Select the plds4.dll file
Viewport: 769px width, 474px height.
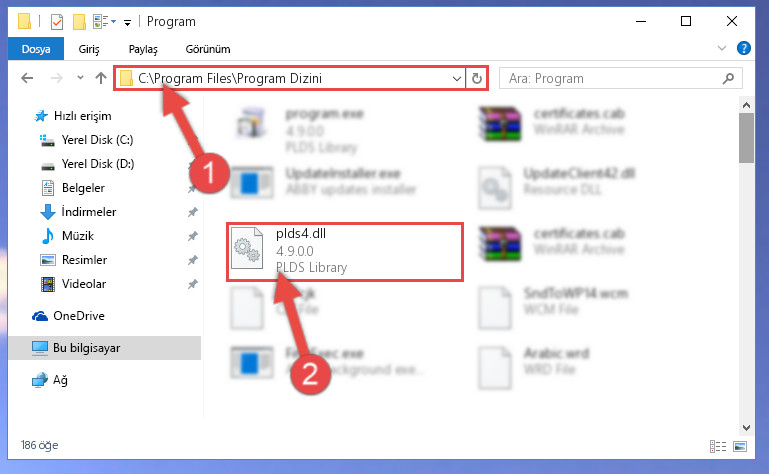345,251
